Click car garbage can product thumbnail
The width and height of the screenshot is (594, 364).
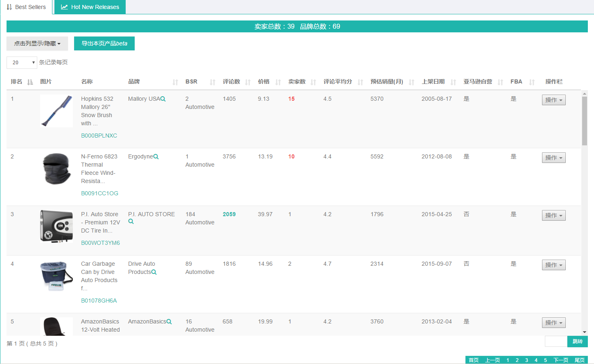click(56, 276)
